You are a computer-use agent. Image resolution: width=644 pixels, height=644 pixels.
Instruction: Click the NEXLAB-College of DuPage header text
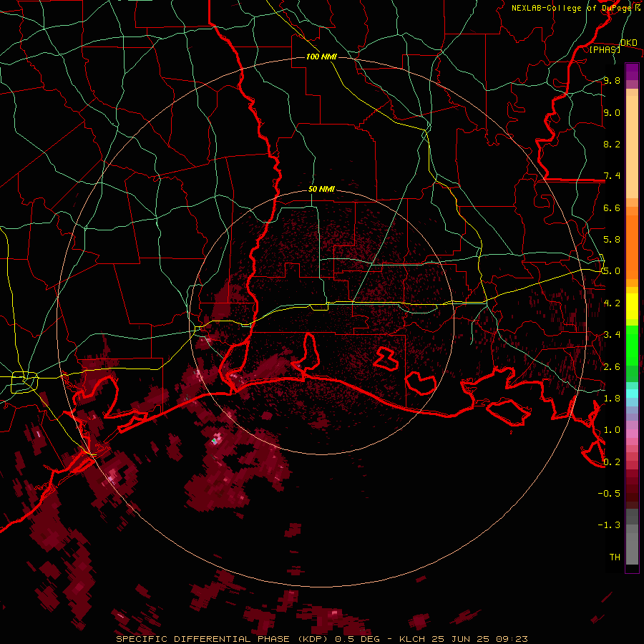tap(571, 8)
